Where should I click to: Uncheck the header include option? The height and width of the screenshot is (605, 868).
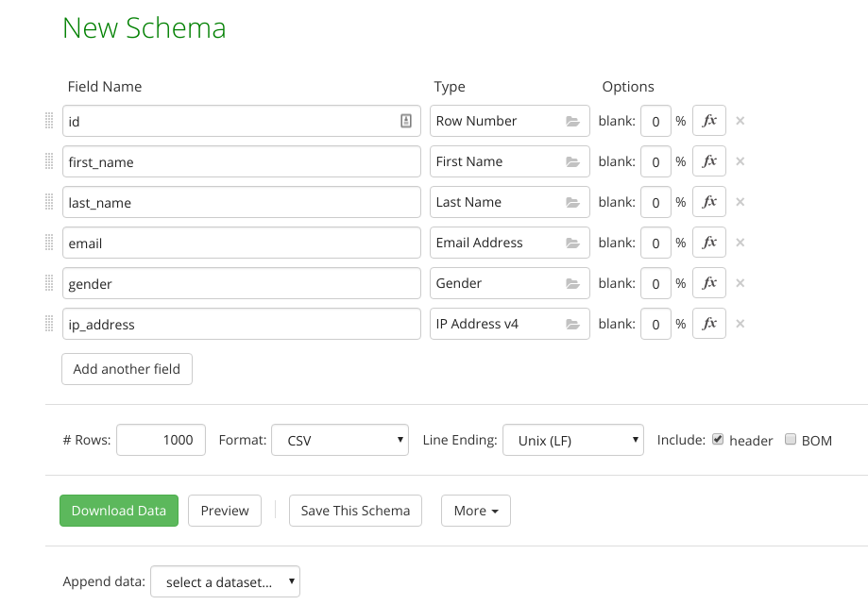718,439
